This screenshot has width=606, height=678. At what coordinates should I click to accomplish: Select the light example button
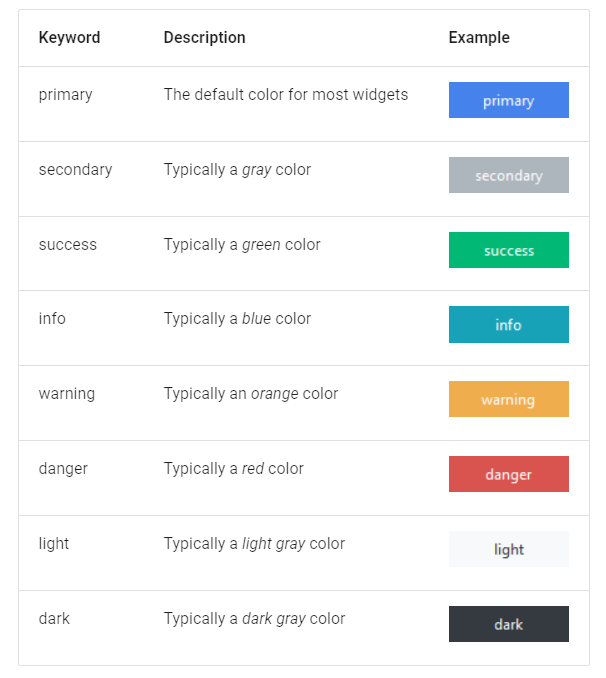click(x=509, y=549)
